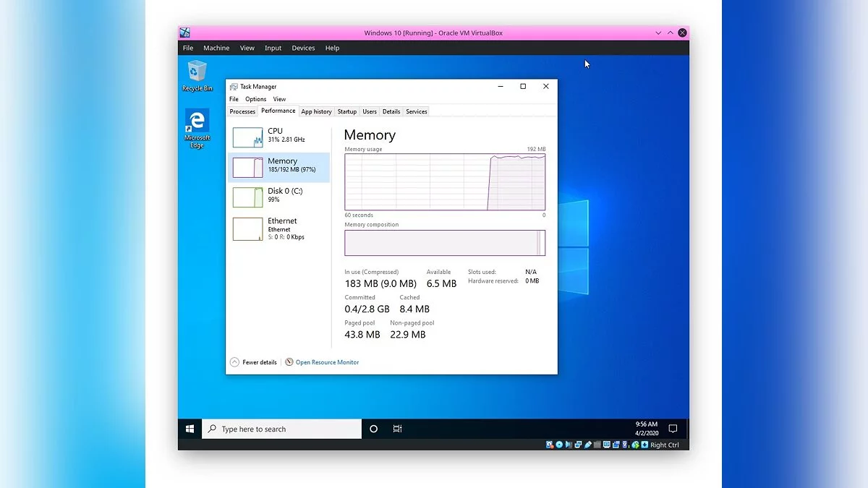Switch to the App history tab

(316, 111)
